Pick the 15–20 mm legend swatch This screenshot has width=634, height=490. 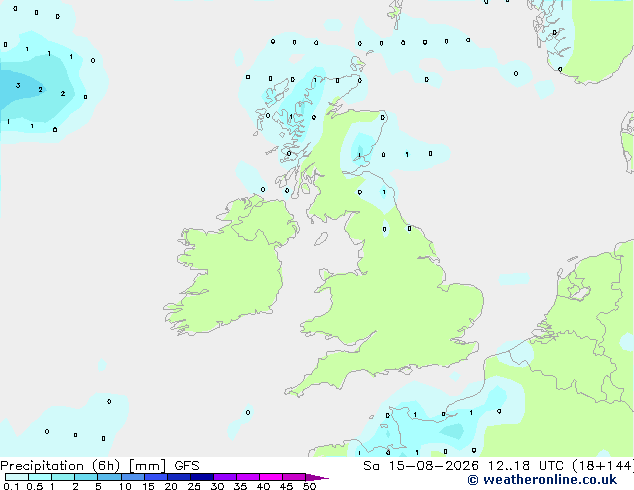156,477
